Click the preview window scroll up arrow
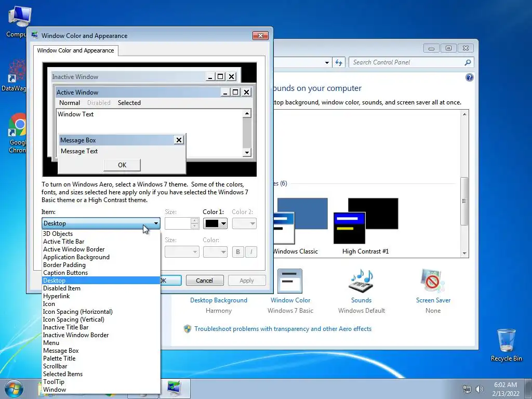The height and width of the screenshot is (399, 532). [247, 113]
